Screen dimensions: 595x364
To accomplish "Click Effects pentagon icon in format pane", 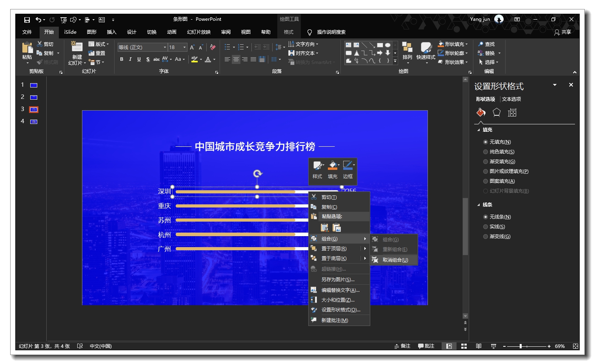I will (x=497, y=113).
